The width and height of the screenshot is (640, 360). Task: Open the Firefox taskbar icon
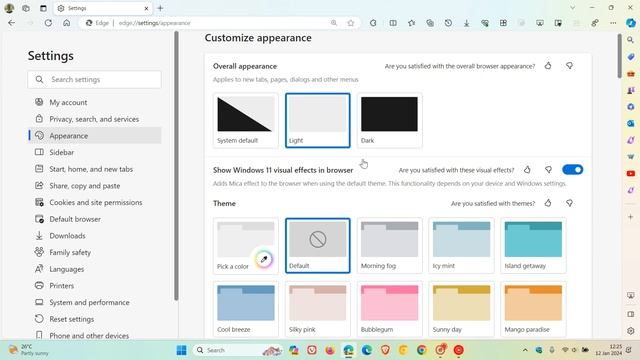[x=330, y=350]
